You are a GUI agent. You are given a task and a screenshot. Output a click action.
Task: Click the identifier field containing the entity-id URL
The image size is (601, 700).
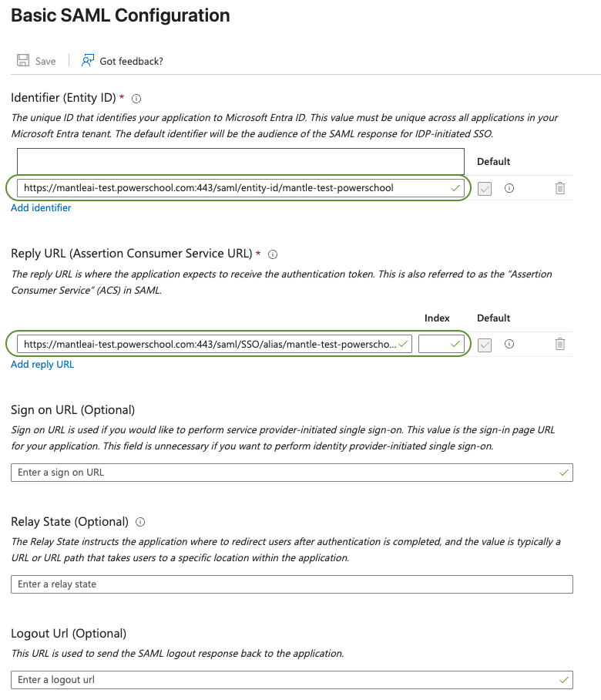pyautogui.click(x=231, y=188)
